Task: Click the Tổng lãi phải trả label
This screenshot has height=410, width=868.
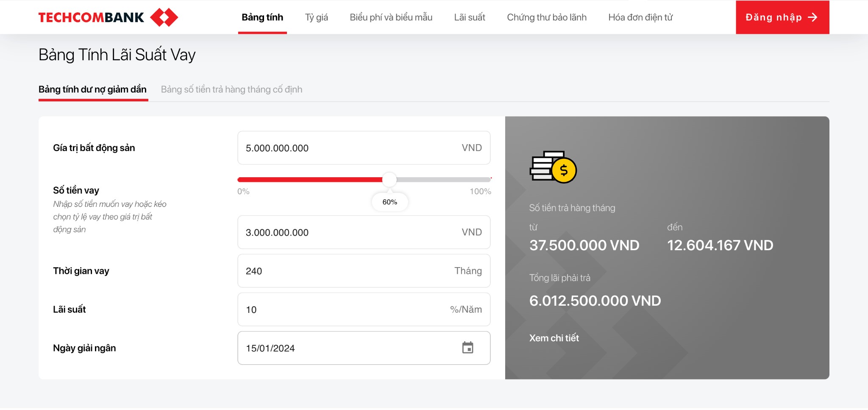Action: tap(560, 278)
